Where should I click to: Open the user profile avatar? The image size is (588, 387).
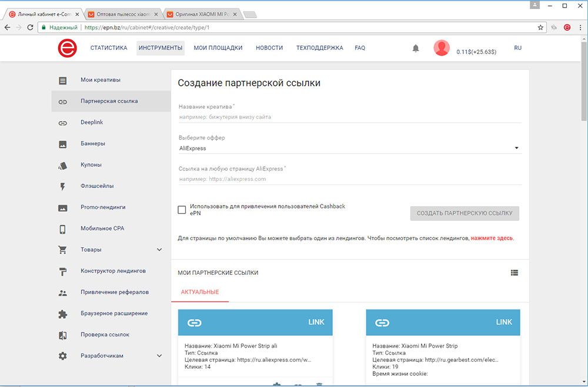[x=442, y=48]
